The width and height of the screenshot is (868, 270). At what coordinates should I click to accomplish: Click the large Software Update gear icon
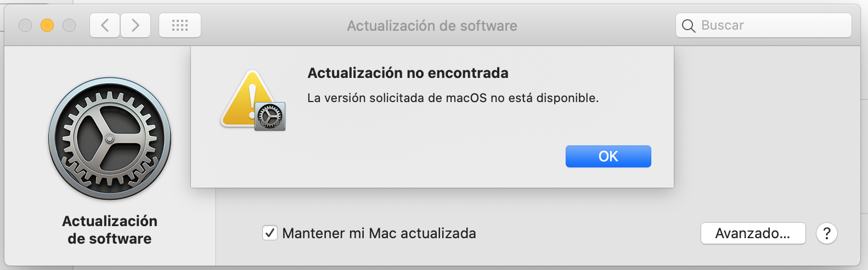point(110,138)
